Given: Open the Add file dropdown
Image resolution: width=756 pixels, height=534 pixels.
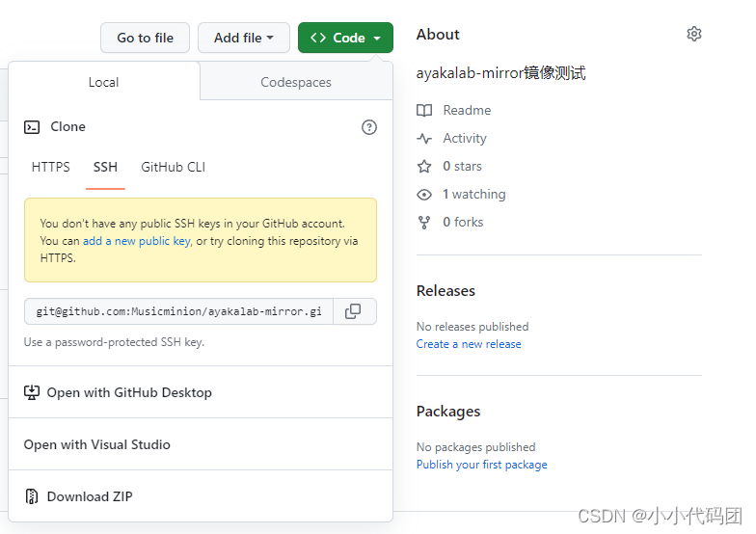Looking at the screenshot, I should point(243,38).
